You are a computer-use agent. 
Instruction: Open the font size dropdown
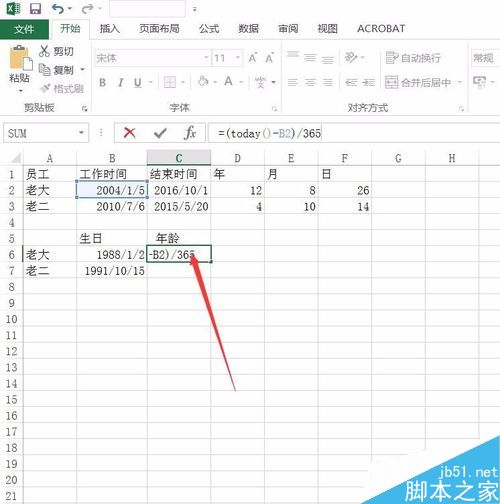point(238,58)
